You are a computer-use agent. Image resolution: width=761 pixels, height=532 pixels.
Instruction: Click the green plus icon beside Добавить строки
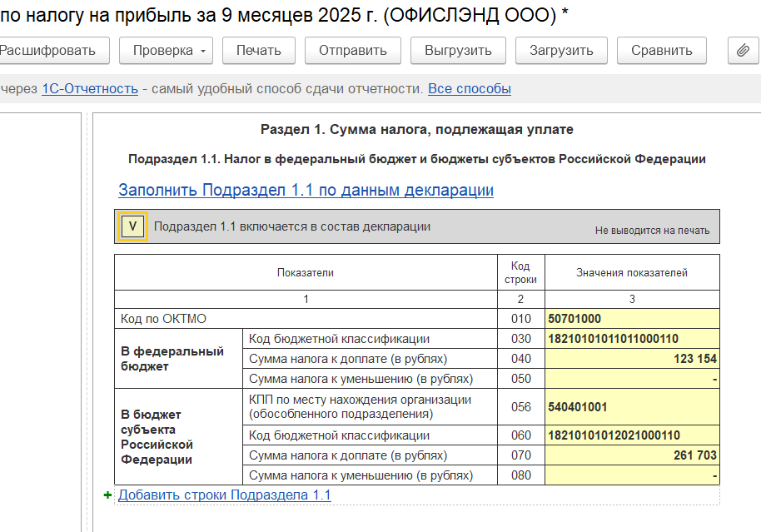tap(107, 495)
